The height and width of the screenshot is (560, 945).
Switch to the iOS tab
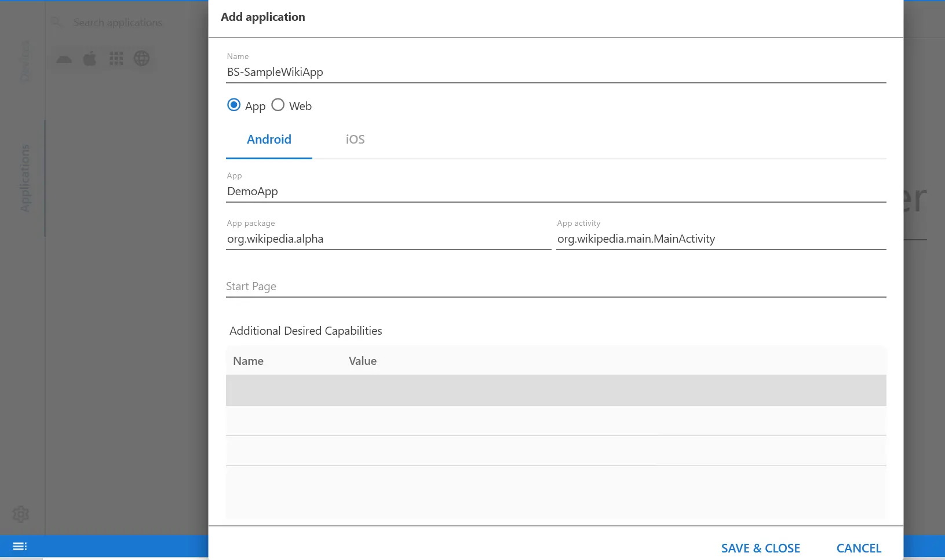(355, 140)
